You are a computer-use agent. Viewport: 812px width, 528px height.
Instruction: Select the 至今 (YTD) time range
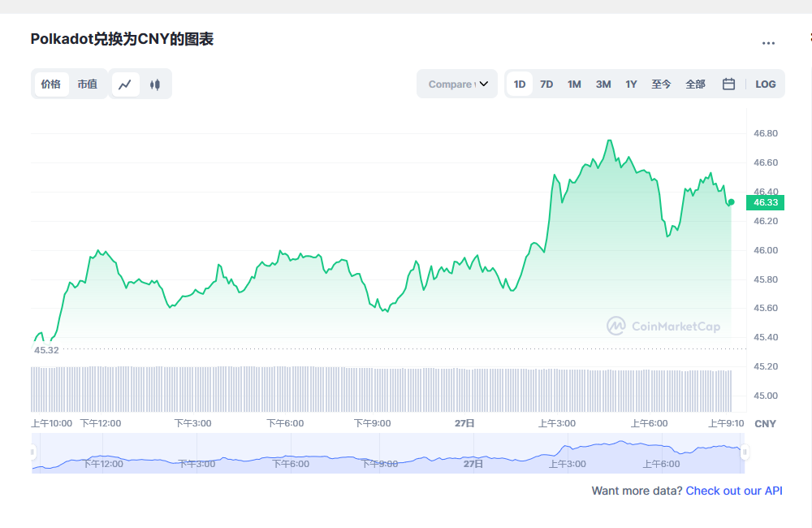coord(661,84)
